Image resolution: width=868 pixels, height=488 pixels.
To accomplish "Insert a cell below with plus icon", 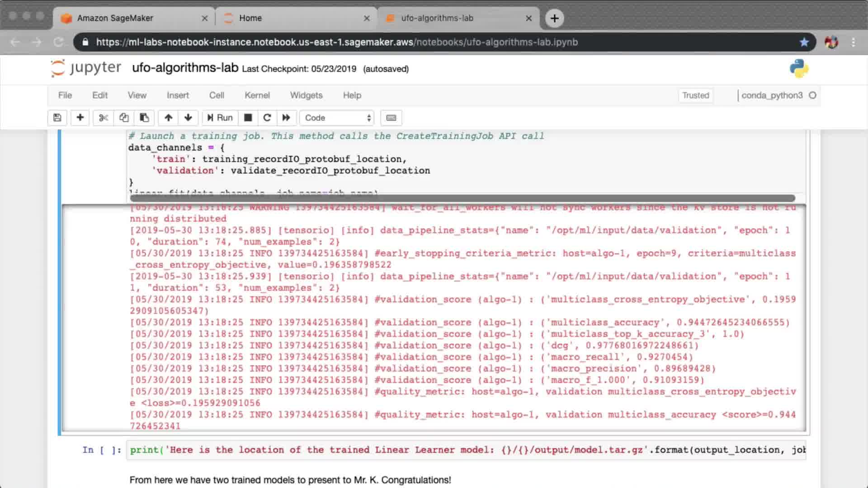I will pyautogui.click(x=80, y=118).
